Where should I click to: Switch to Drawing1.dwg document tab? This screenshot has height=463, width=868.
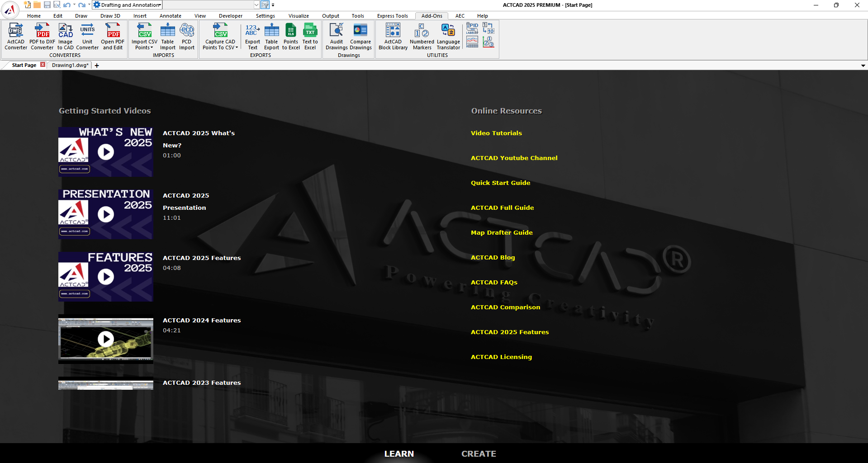coord(70,65)
